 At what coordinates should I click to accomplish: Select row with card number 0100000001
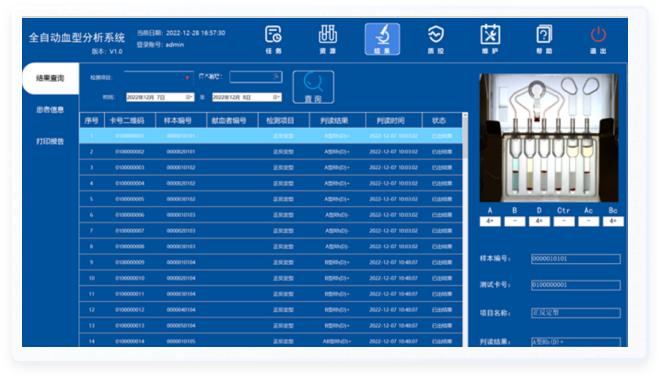coord(271,136)
